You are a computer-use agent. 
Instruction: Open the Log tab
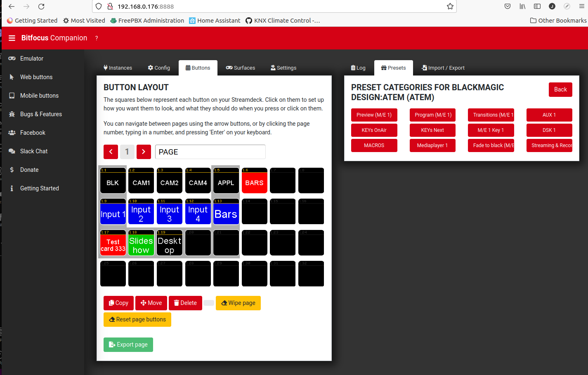point(358,68)
